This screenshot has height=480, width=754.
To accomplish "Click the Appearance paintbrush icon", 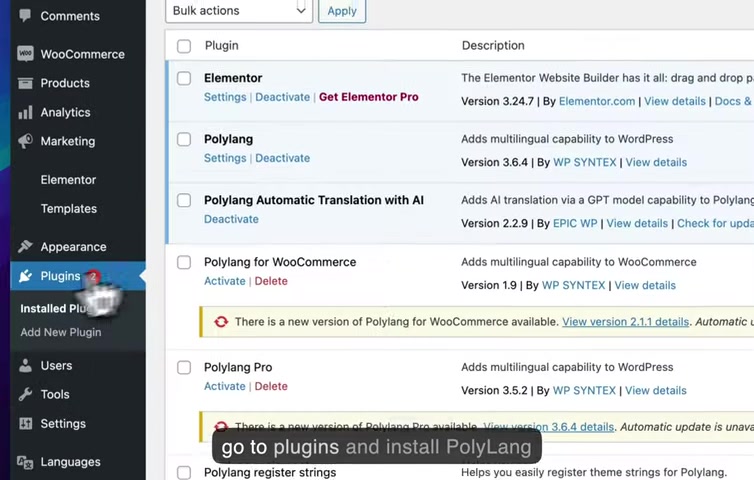I will tap(25, 246).
